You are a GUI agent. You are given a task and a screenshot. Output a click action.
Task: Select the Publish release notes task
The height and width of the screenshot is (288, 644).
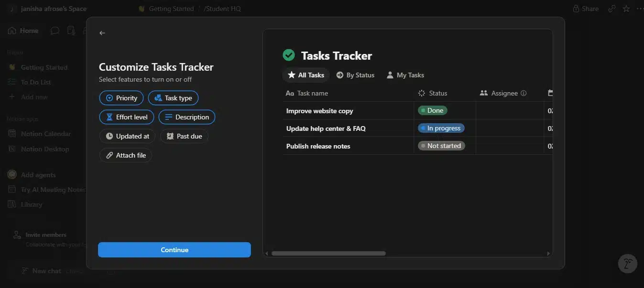318,146
